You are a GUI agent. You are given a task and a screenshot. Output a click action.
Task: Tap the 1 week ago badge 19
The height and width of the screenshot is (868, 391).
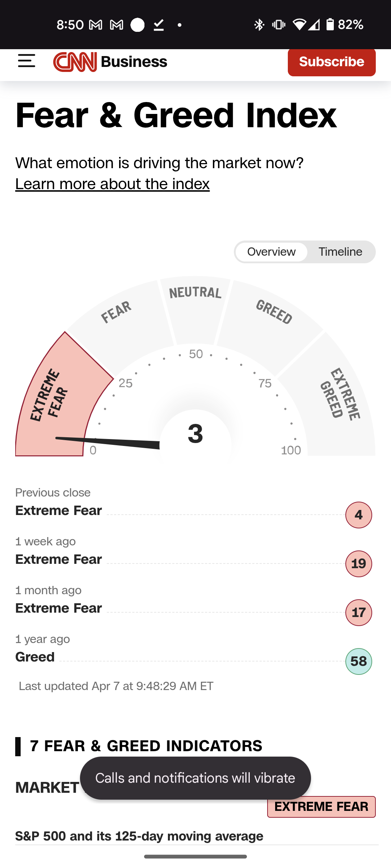pos(359,564)
